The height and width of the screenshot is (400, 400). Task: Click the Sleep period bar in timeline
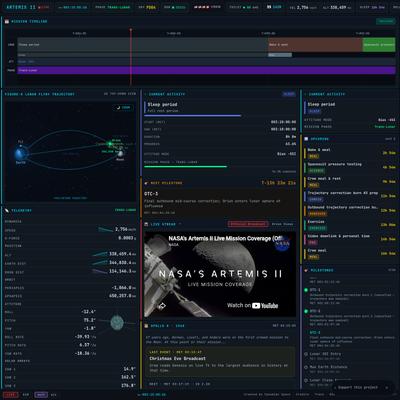pyautogui.click(x=143, y=44)
